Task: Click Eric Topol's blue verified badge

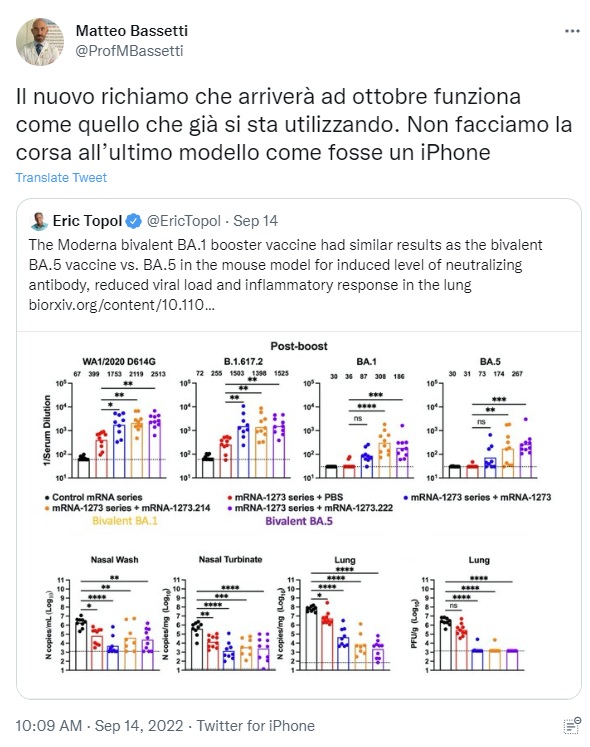Action: coord(134,221)
